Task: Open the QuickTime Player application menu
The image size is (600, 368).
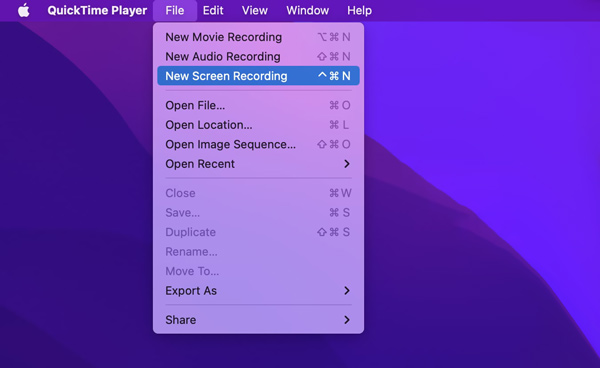Action: click(97, 10)
